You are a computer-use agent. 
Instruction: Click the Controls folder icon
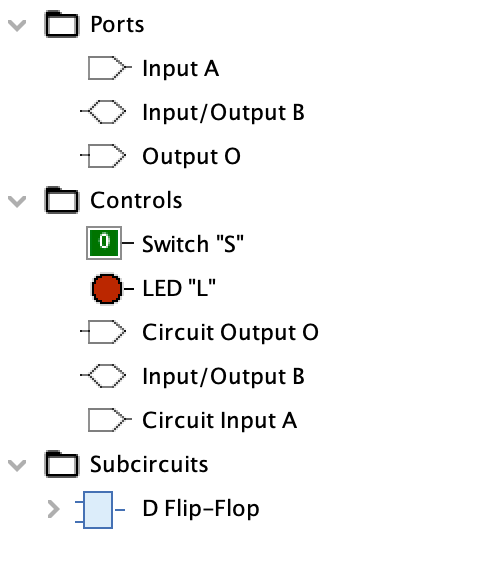point(61,200)
